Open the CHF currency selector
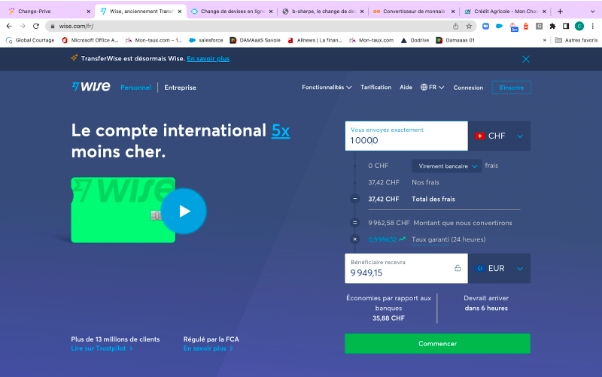Viewport: 602px width, 377px height. [x=499, y=136]
